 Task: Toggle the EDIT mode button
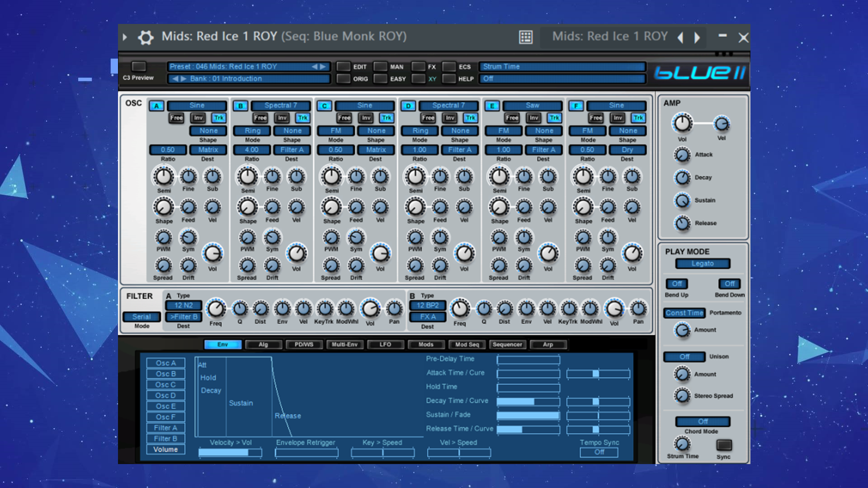[344, 66]
